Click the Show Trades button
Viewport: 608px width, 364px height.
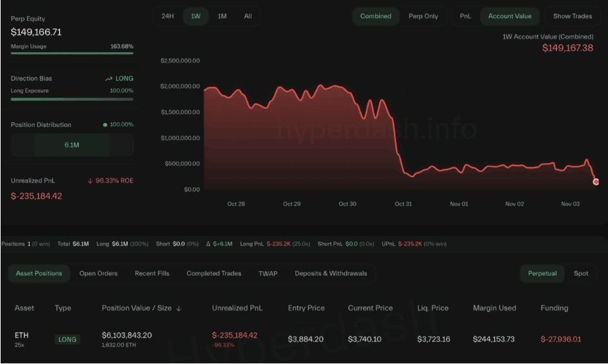click(572, 16)
